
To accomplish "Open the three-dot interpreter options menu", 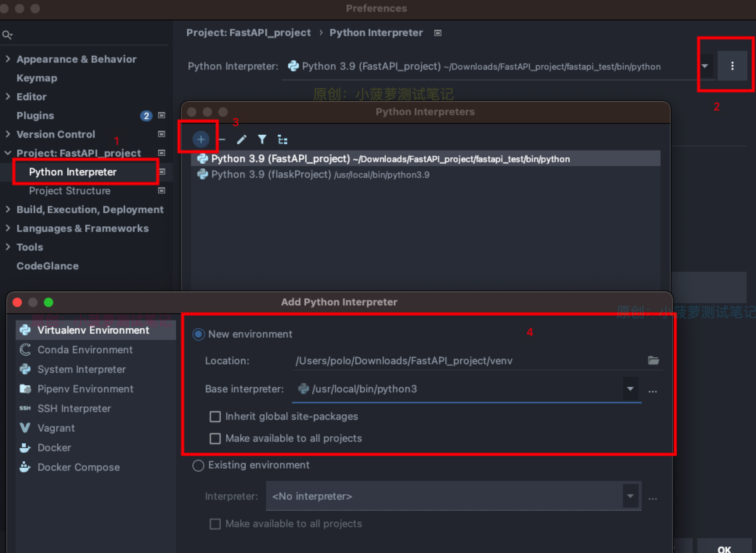I will [732, 66].
